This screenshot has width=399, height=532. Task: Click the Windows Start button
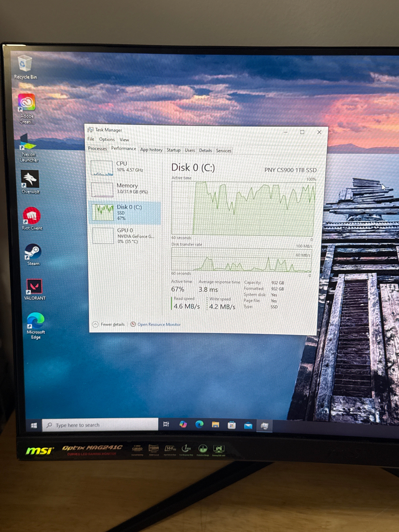(34, 426)
